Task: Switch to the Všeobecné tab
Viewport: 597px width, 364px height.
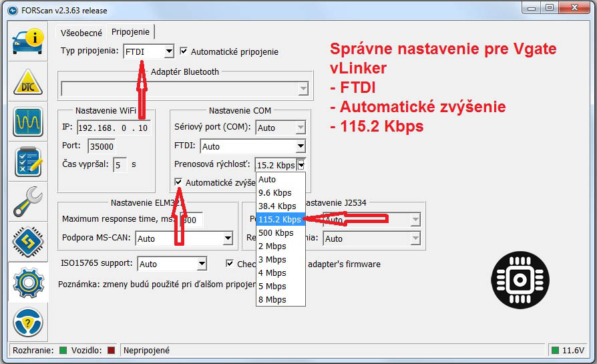Action: [x=81, y=33]
